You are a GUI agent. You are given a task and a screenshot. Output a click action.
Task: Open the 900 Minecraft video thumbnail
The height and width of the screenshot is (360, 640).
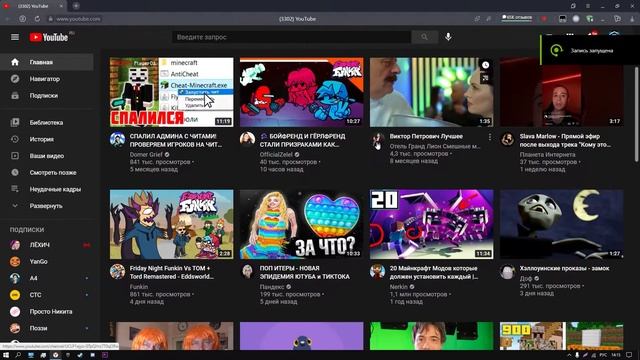coord(561,336)
